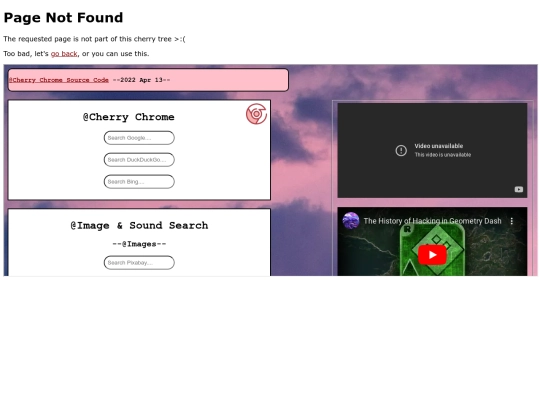Click the Cherry Chrome logo icon
Image resolution: width=540 pixels, height=405 pixels.
point(256,114)
